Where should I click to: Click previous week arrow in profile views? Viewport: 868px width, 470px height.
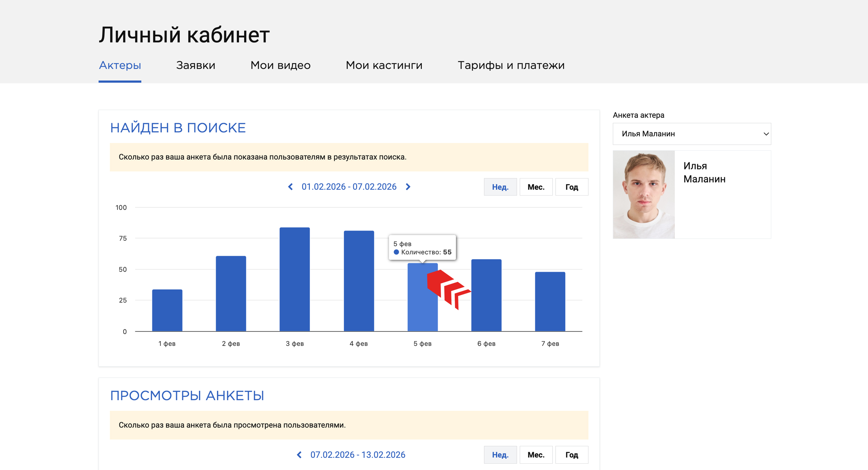[x=299, y=455]
